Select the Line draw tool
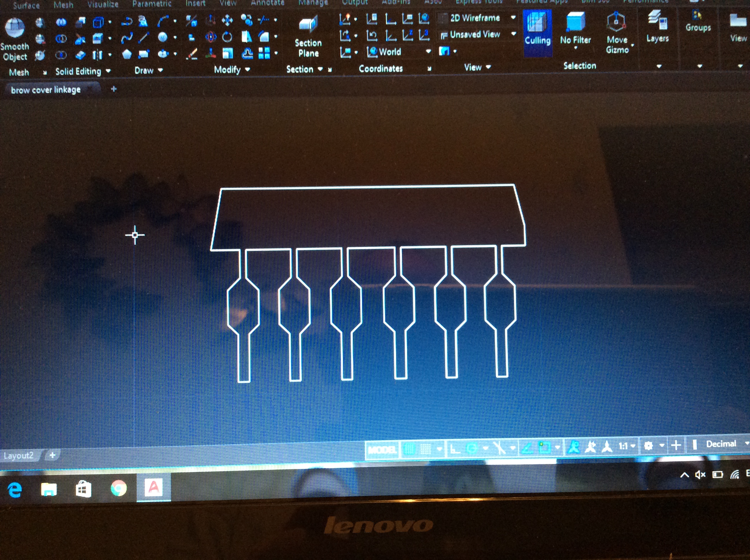Image resolution: width=750 pixels, height=560 pixels. [144, 38]
